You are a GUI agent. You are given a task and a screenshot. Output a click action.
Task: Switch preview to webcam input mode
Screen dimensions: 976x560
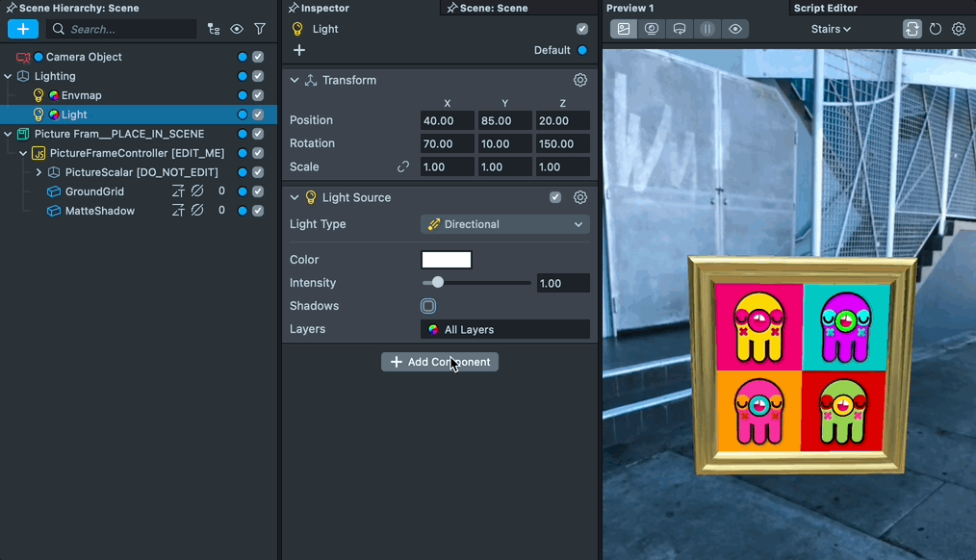(x=652, y=29)
